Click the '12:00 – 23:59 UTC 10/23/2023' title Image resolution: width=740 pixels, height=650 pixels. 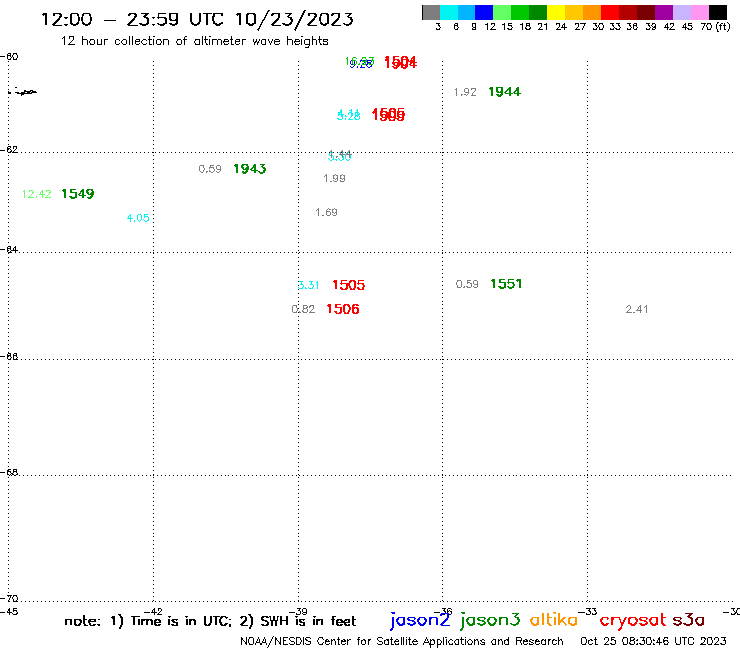pos(197,19)
